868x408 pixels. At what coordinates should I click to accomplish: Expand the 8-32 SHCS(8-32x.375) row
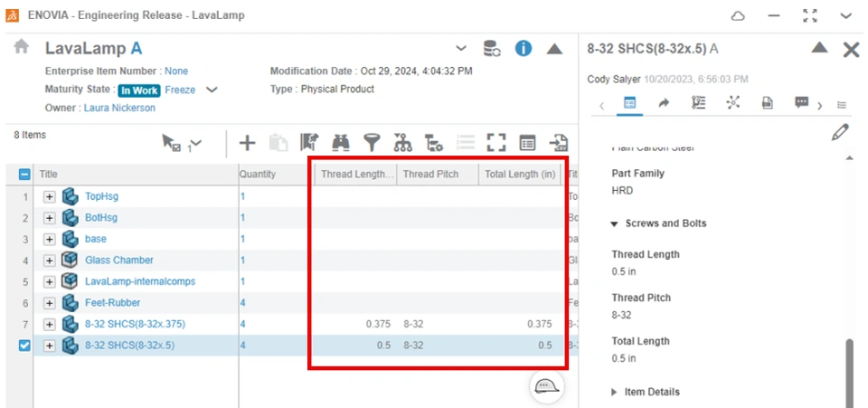[50, 325]
